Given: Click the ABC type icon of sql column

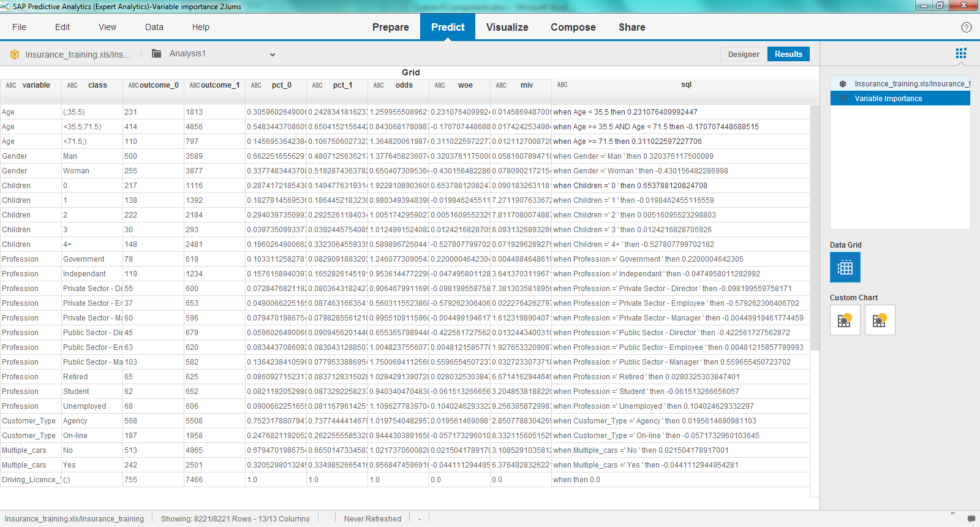Looking at the screenshot, I should pos(562,85).
